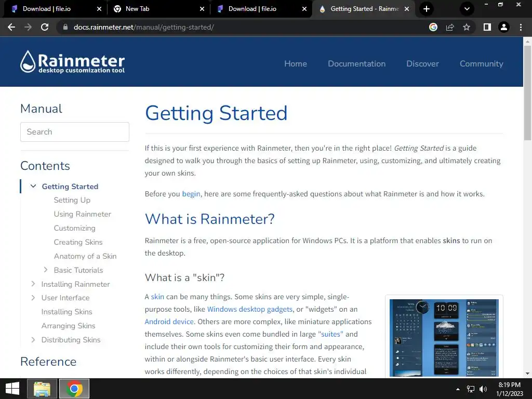Expand the User Interface chevron
Viewport: 532px width, 399px height.
(x=33, y=298)
